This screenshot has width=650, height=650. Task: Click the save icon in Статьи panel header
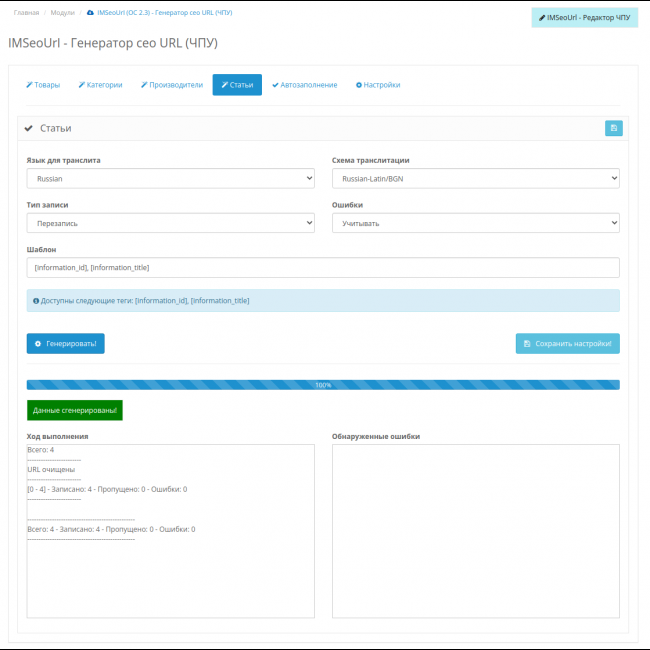pyautogui.click(x=613, y=128)
